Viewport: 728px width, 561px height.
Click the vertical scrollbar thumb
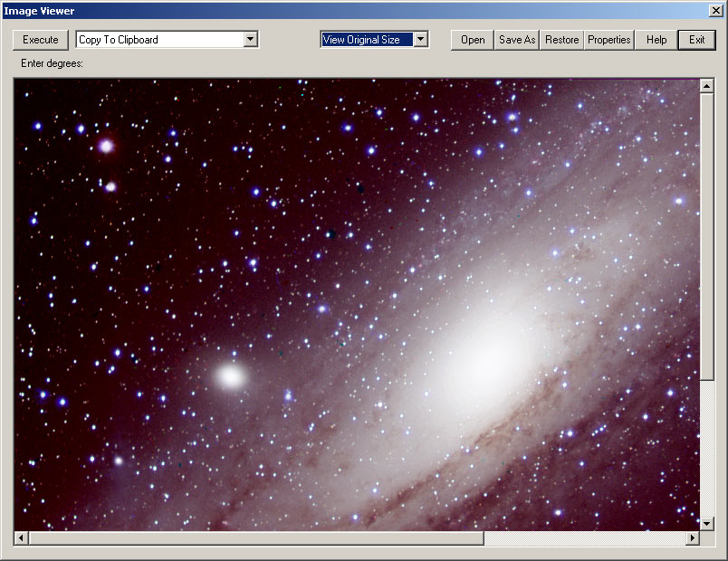click(x=707, y=235)
